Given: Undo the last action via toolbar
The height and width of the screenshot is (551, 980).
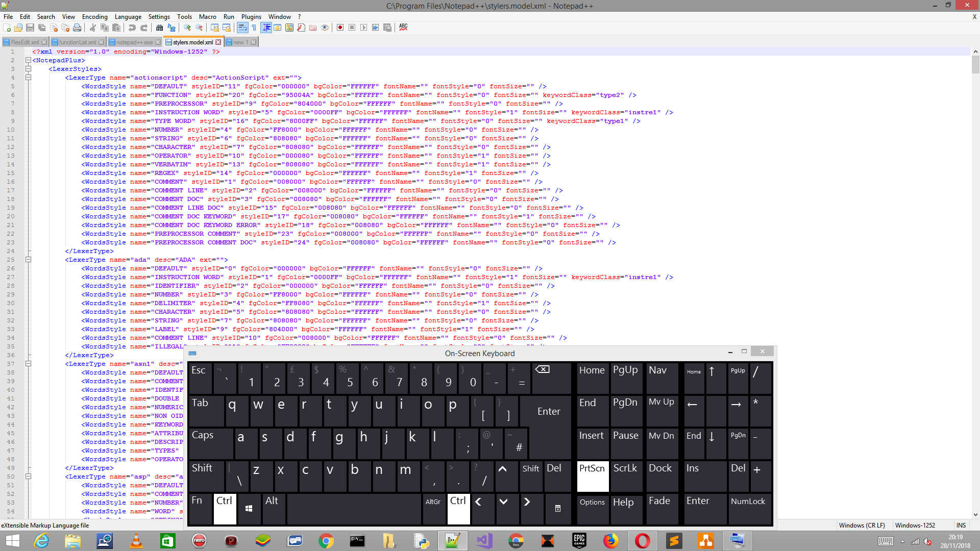Looking at the screenshot, I should (x=132, y=28).
